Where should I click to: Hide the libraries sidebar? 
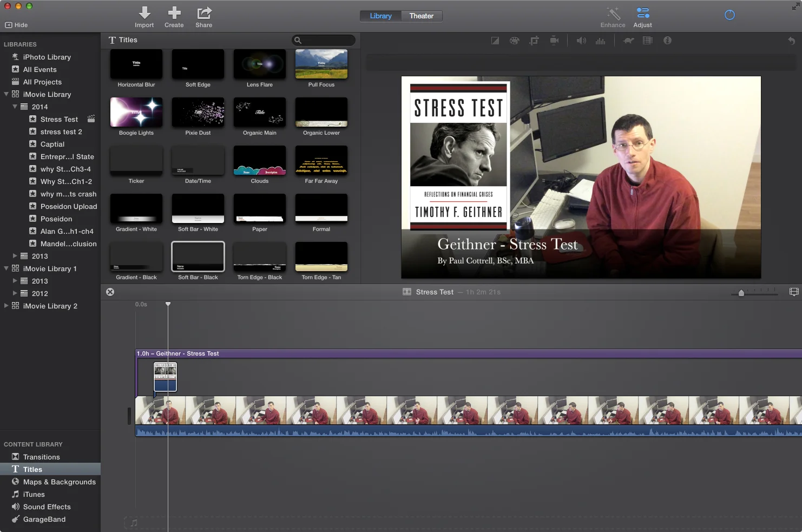point(16,25)
